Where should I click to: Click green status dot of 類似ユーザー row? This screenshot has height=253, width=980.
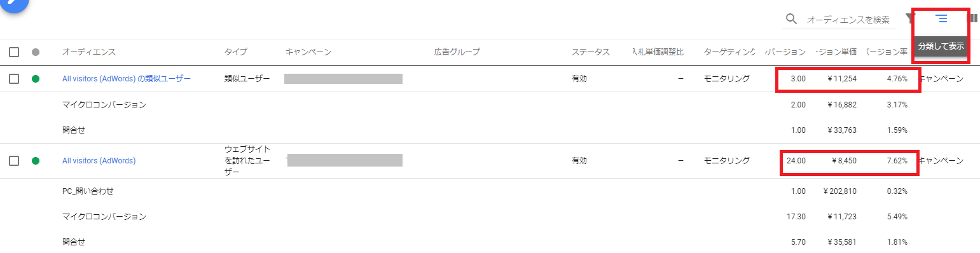[x=36, y=79]
